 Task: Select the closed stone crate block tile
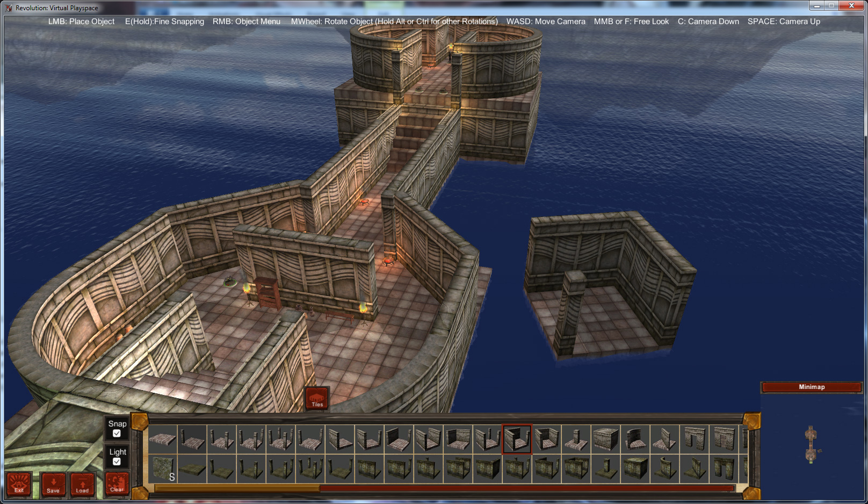pos(605,439)
